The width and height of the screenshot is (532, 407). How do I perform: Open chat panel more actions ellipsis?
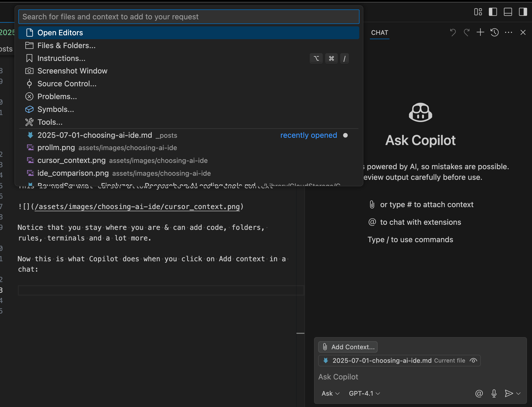point(509,32)
